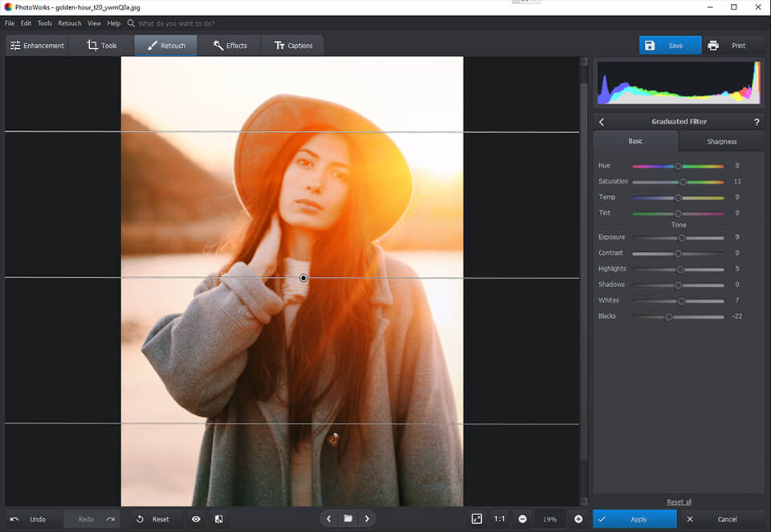Set zoom to 1:1 actual size
771x532 pixels.
pos(500,519)
